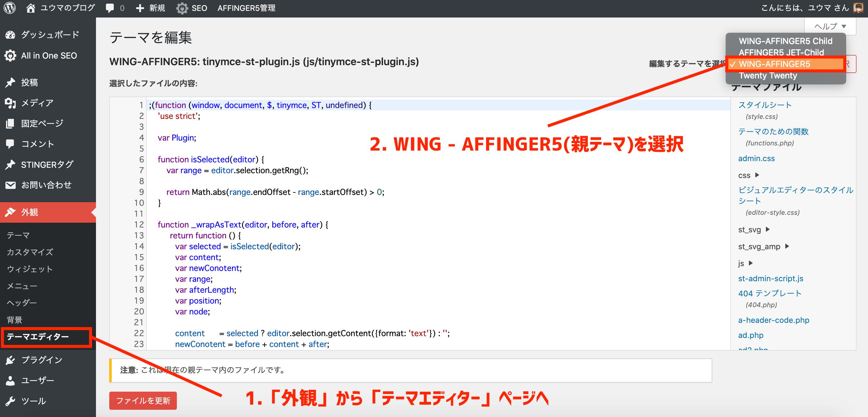The height and width of the screenshot is (417, 868).
Task: Expand the css folder
Action: pos(748,175)
